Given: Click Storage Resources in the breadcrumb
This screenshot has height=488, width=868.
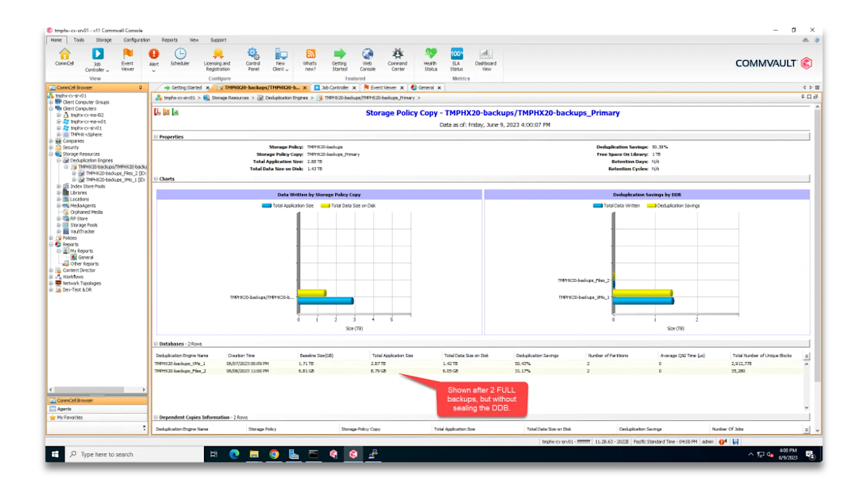Looking at the screenshot, I should [x=230, y=98].
